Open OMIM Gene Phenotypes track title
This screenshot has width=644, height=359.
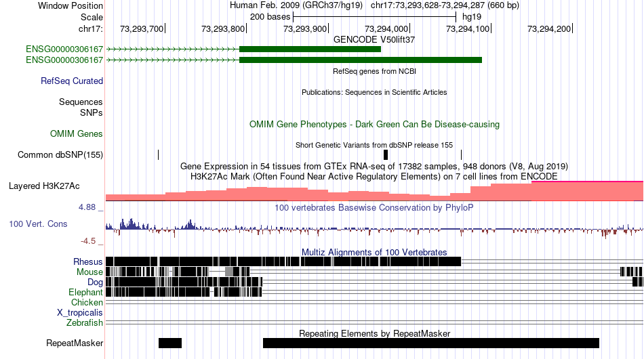point(375,125)
